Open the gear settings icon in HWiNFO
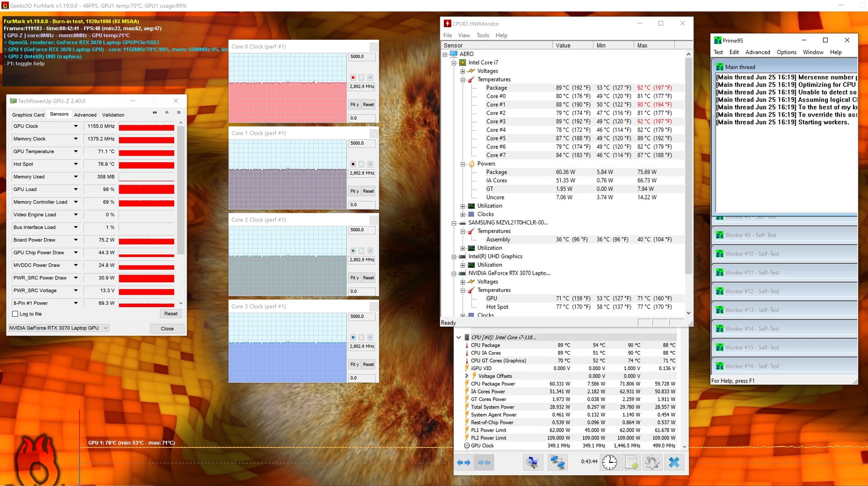Screen dimensions: 868x486 point(652,462)
